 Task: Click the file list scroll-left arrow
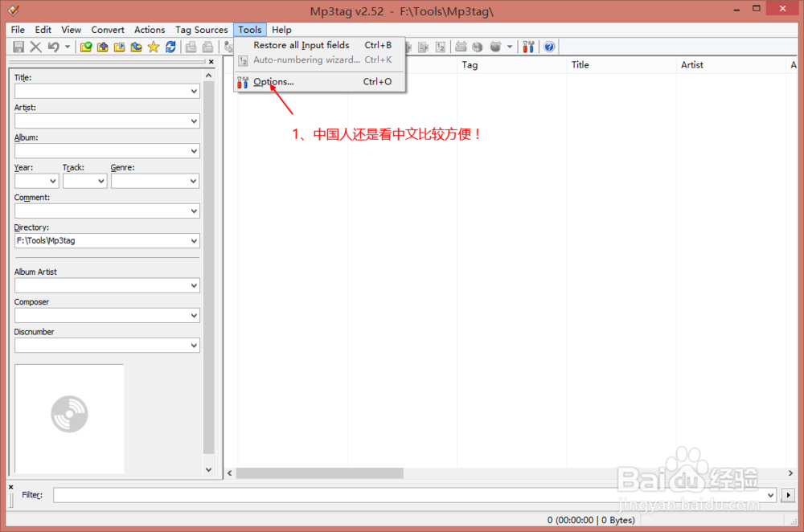click(x=230, y=473)
